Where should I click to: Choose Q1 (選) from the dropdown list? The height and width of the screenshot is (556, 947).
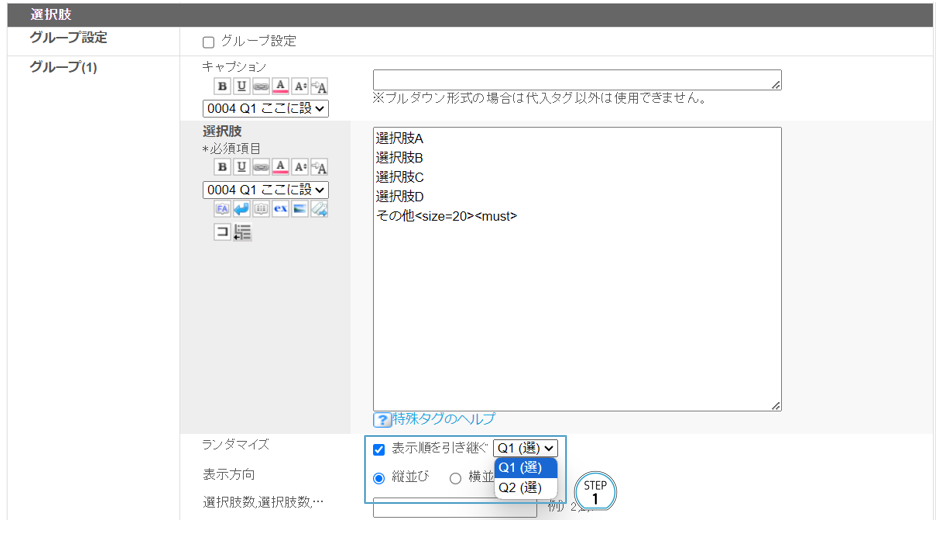520,468
